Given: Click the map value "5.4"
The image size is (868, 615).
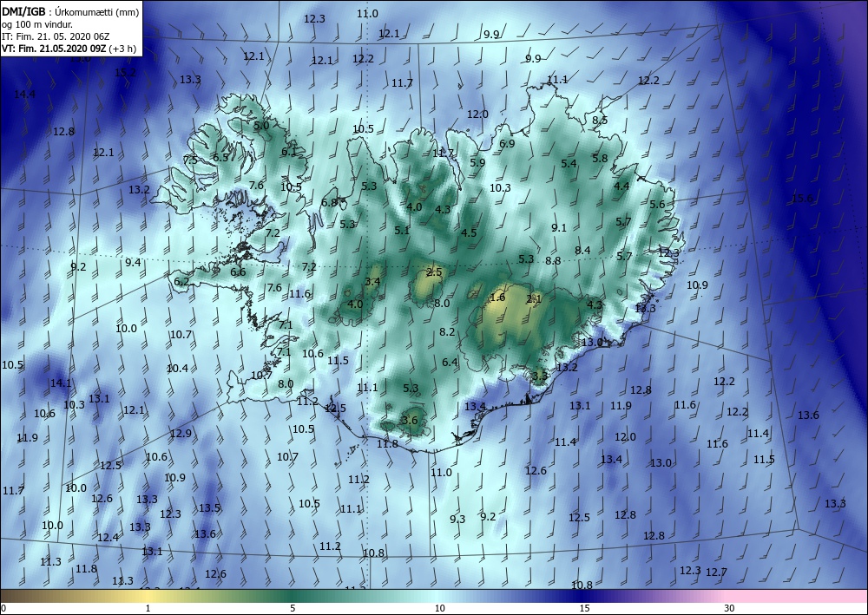Looking at the screenshot, I should tap(569, 164).
